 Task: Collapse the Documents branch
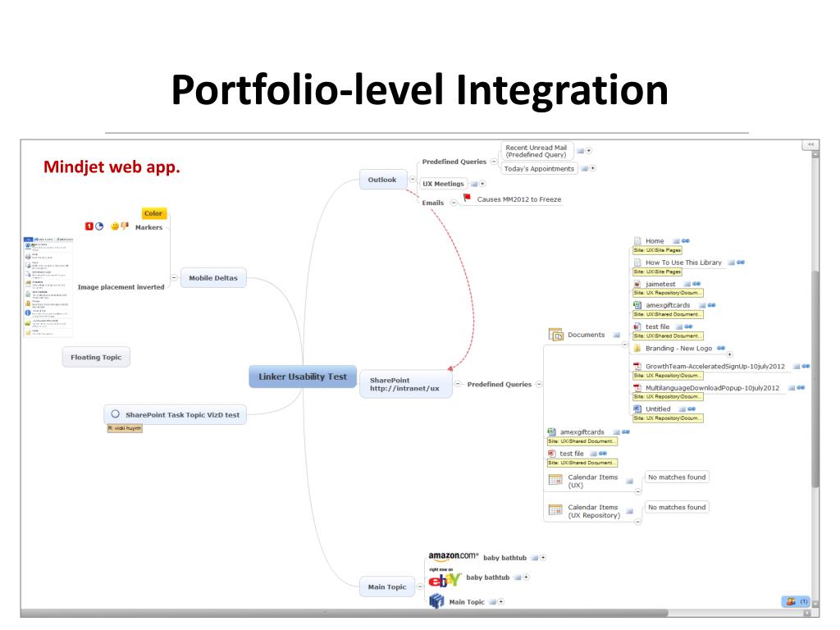click(624, 345)
